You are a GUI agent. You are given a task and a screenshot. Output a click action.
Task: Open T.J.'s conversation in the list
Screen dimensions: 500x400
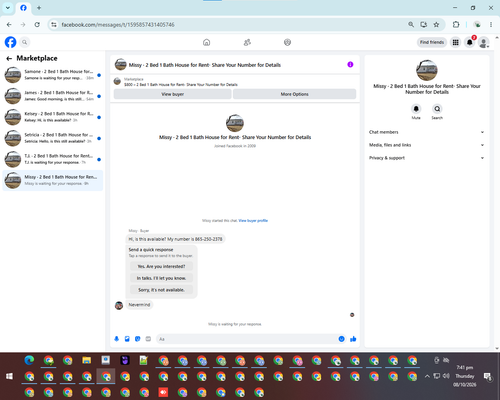tap(53, 159)
